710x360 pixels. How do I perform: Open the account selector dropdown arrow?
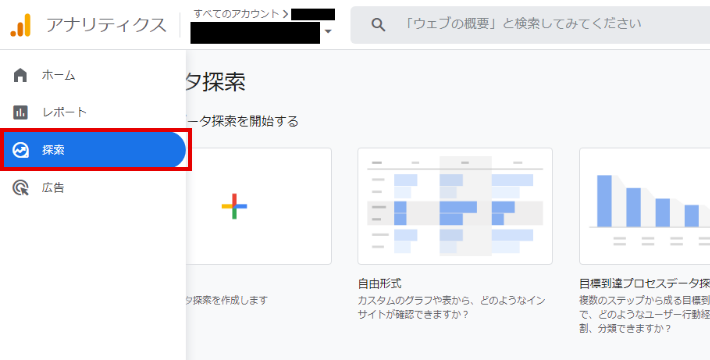pyautogui.click(x=328, y=32)
